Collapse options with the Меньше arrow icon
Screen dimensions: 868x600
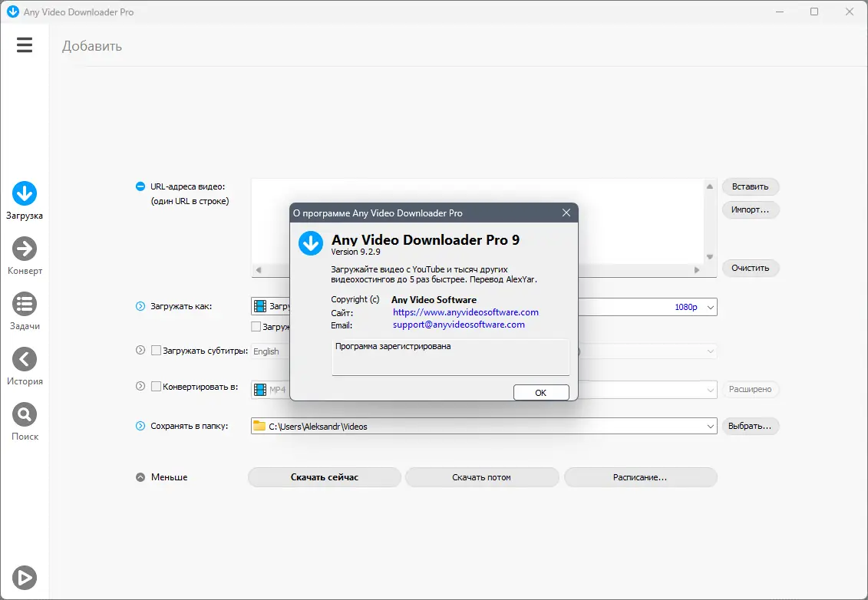[140, 477]
